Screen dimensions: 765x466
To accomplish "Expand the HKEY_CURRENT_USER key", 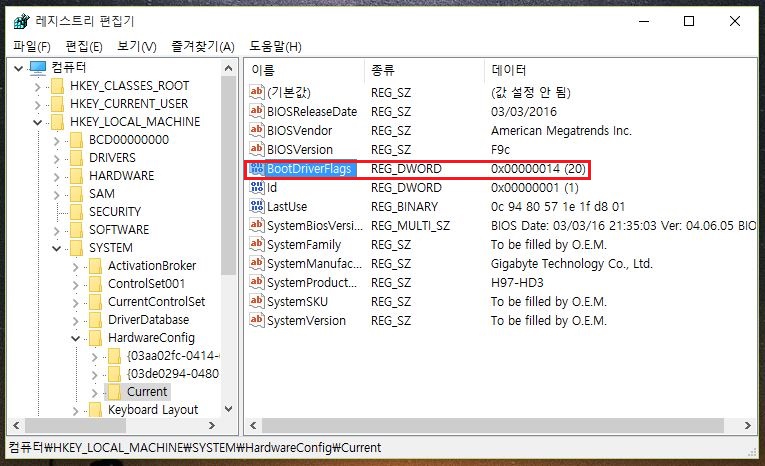I will point(38,104).
